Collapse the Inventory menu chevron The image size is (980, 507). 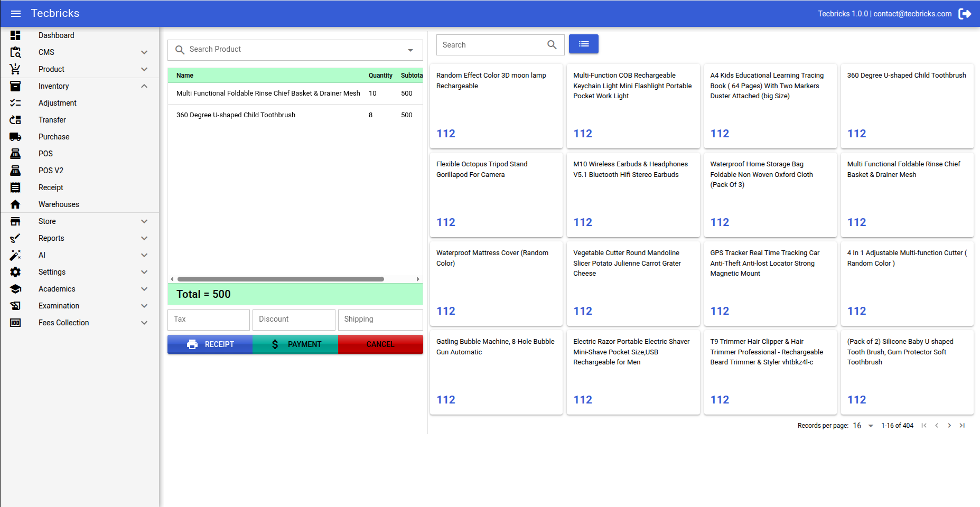coord(144,86)
